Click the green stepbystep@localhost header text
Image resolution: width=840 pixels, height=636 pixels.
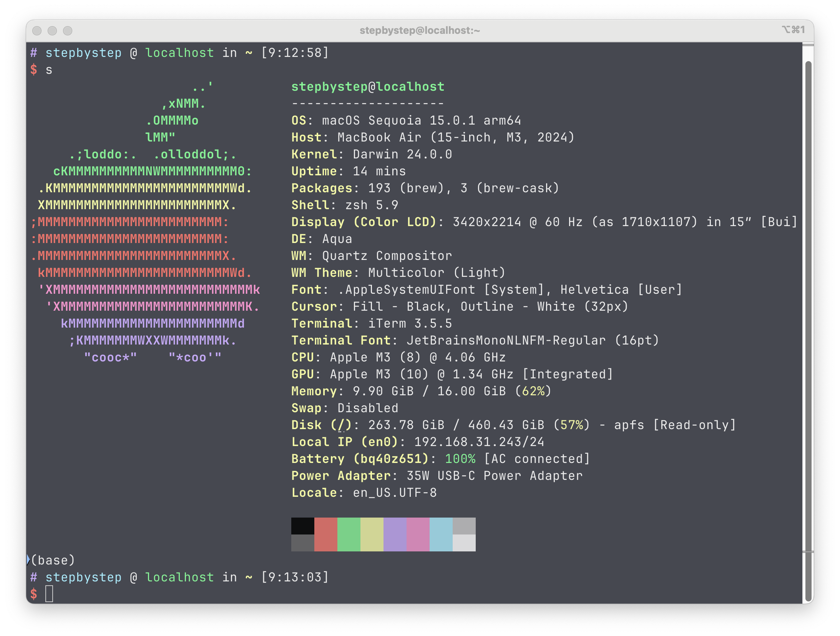[x=368, y=87]
